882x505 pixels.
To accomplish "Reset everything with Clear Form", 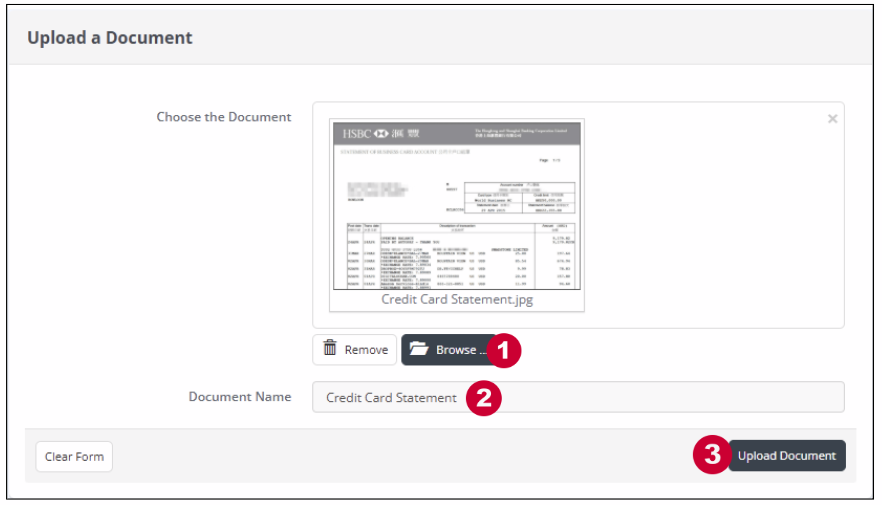I will coord(74,456).
